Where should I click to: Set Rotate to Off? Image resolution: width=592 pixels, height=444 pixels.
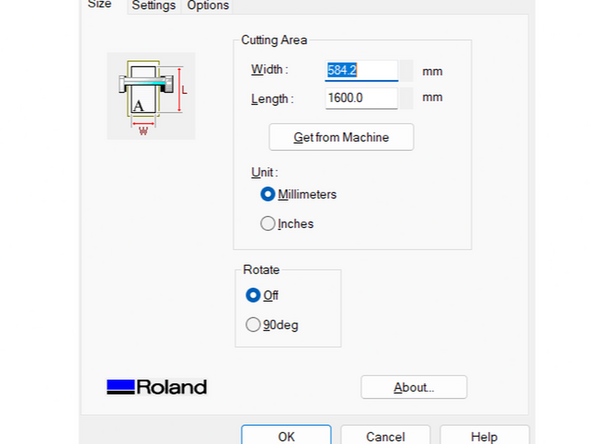pyautogui.click(x=262, y=295)
